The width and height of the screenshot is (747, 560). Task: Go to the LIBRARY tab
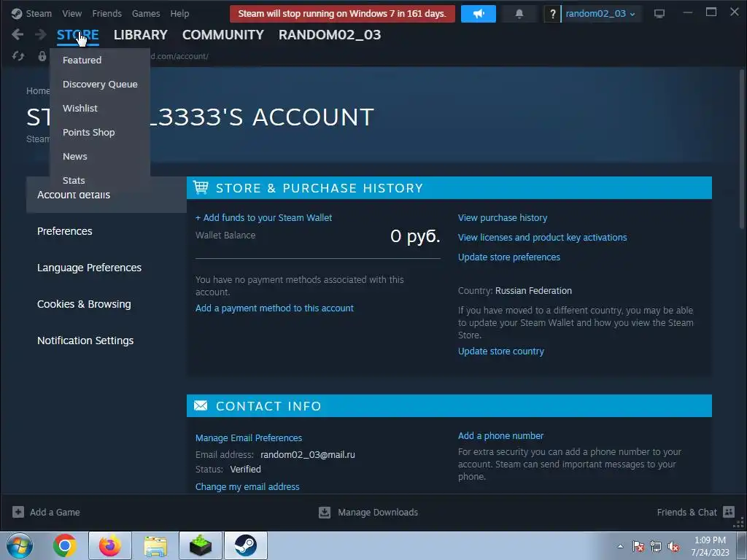point(141,35)
